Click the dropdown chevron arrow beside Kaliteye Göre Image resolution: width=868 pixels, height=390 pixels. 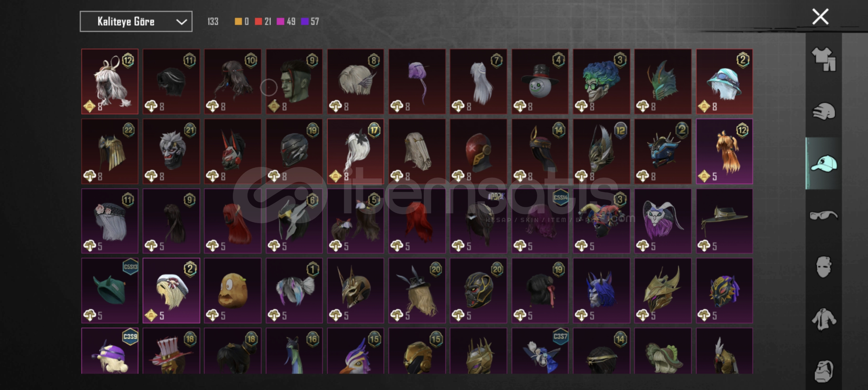[181, 22]
